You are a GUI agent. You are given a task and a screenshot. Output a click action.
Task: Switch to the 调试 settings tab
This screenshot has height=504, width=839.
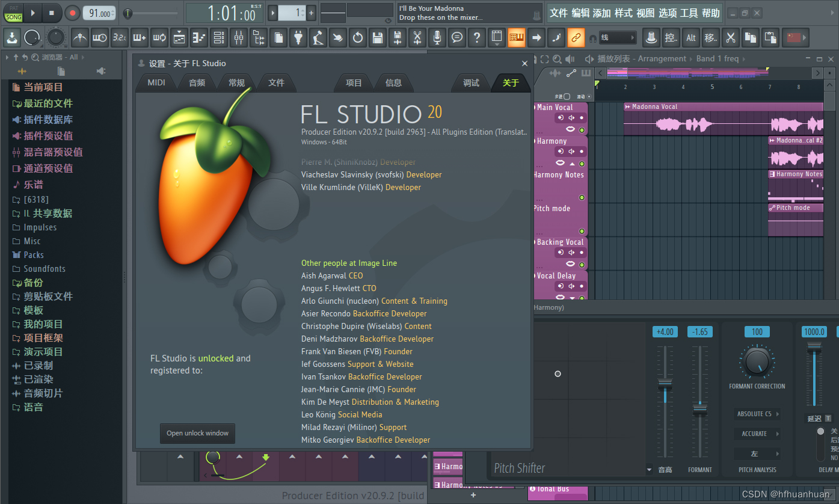pyautogui.click(x=471, y=83)
